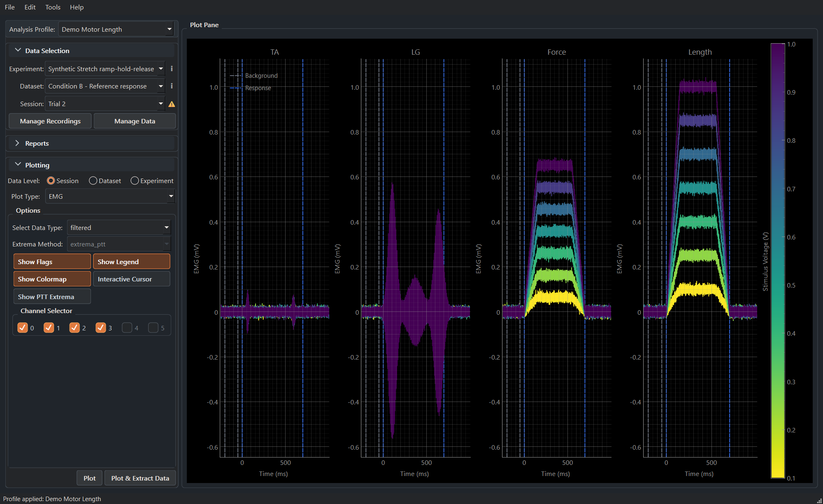Enable the Interactive Cursor option
The image size is (823, 504).
pos(131,279)
